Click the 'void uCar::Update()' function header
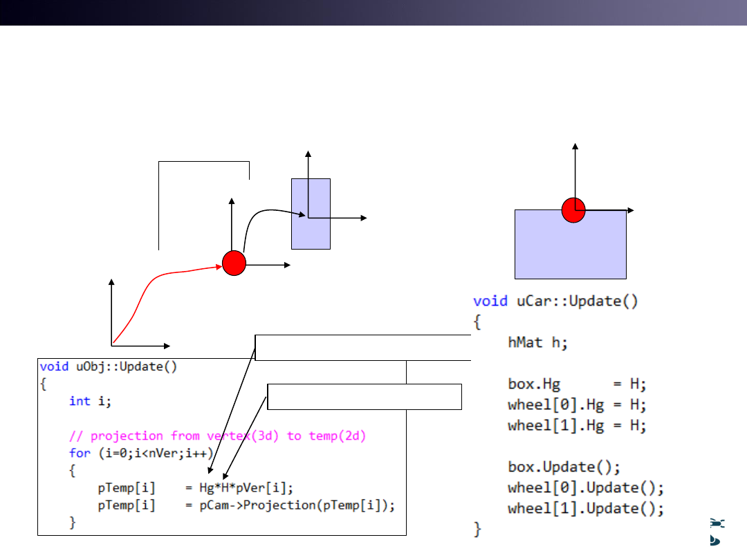 (555, 301)
